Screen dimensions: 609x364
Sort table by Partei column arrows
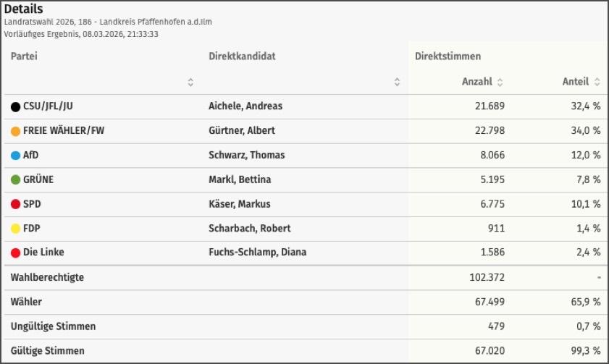190,82
